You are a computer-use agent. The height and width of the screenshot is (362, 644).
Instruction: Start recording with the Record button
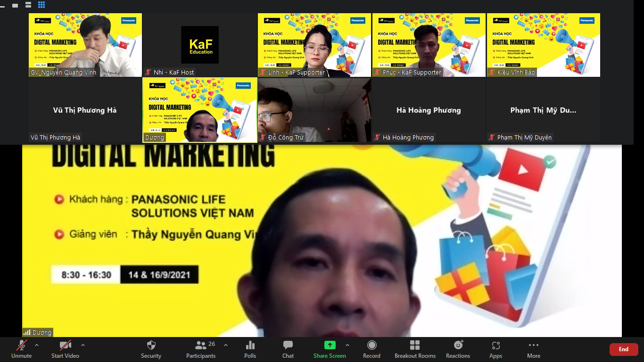372,349
